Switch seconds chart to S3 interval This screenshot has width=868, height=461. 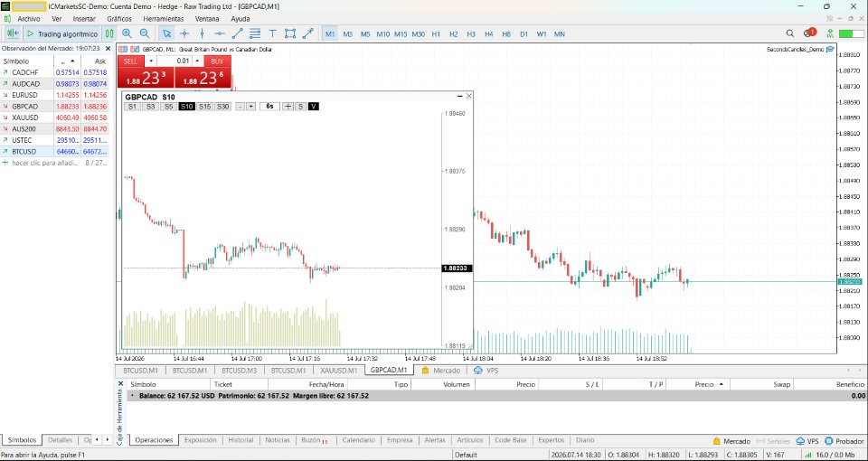point(150,107)
